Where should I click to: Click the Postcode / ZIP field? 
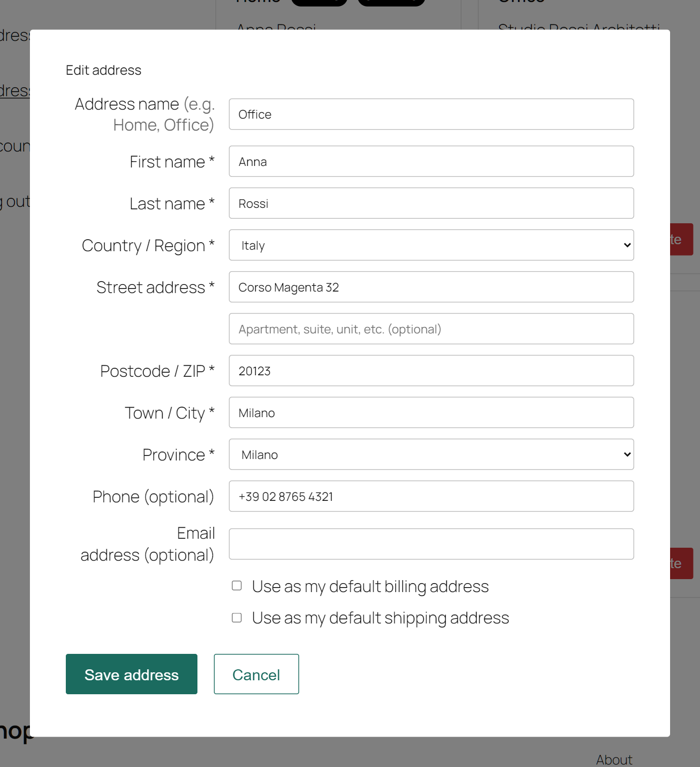point(431,371)
